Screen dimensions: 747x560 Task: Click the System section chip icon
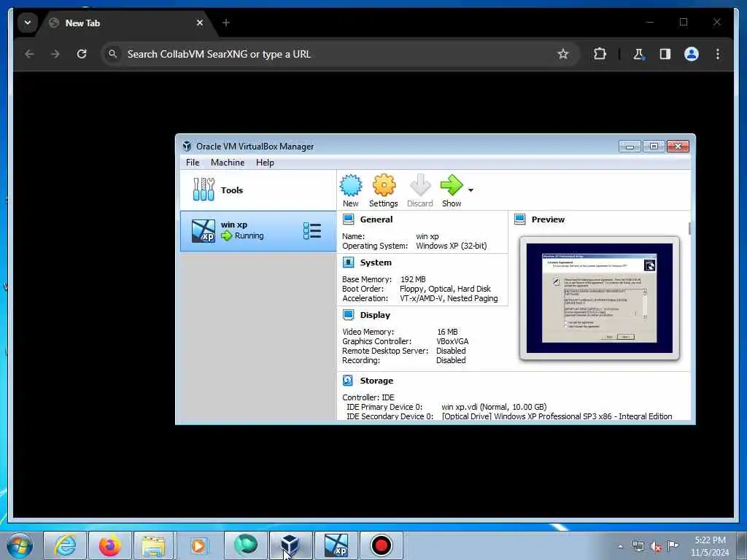tap(348, 262)
